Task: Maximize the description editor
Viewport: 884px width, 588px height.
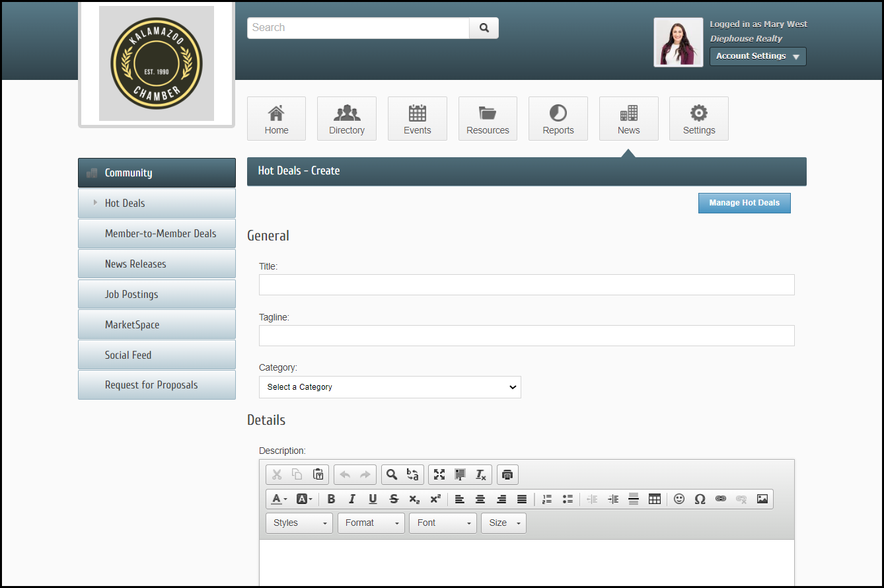Action: (x=439, y=474)
